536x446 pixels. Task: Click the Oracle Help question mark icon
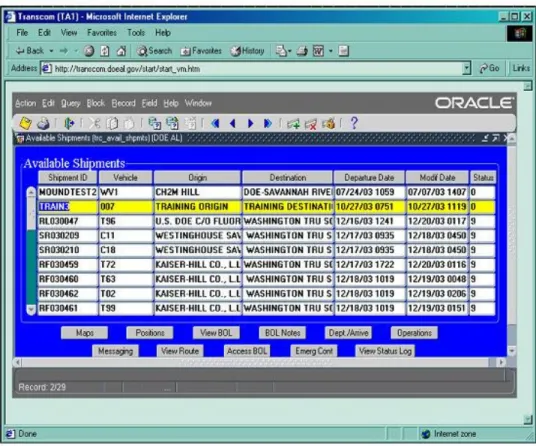pos(354,123)
